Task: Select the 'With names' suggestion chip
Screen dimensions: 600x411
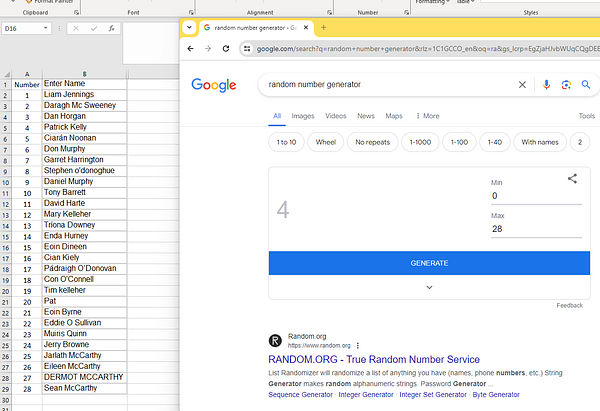Action: (540, 142)
